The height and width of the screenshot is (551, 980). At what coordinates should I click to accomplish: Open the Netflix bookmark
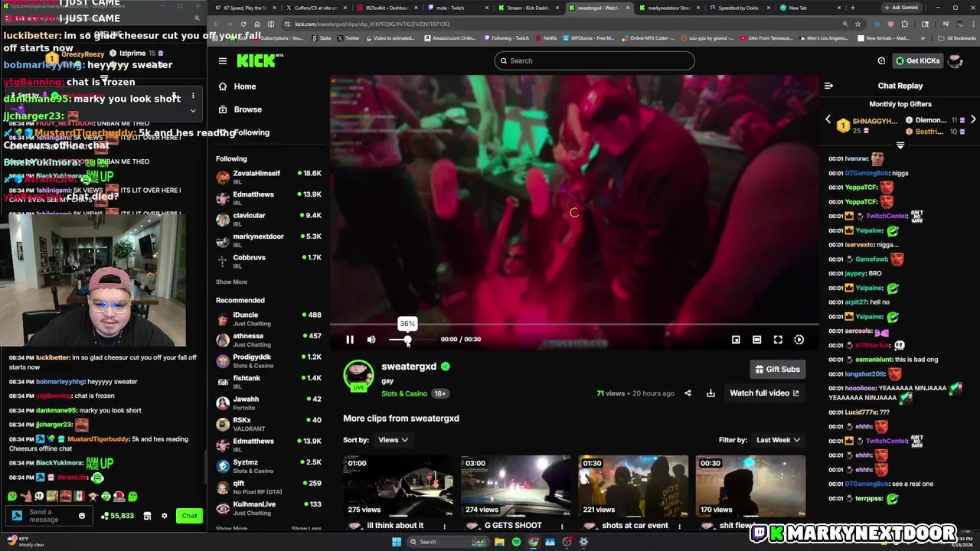pyautogui.click(x=547, y=38)
